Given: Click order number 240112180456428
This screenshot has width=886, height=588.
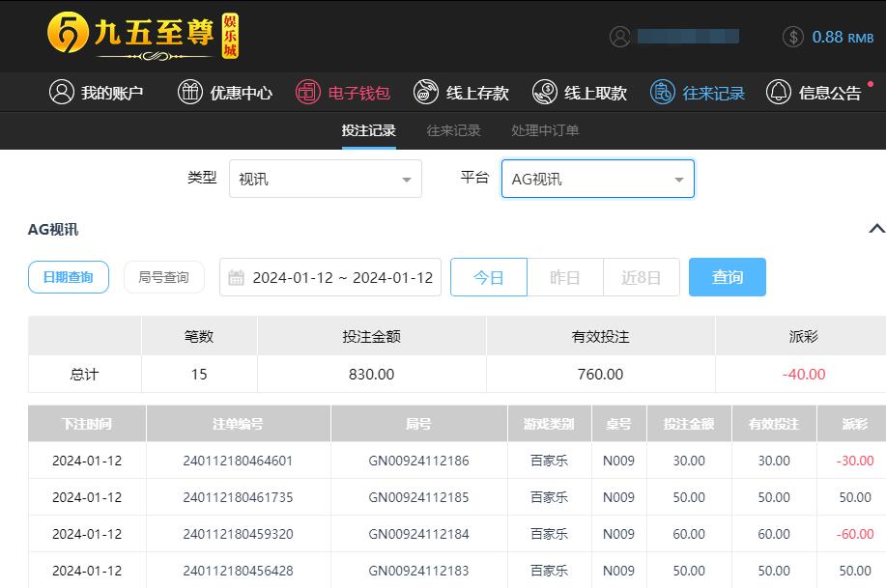Looking at the screenshot, I should pyautogui.click(x=238, y=571).
